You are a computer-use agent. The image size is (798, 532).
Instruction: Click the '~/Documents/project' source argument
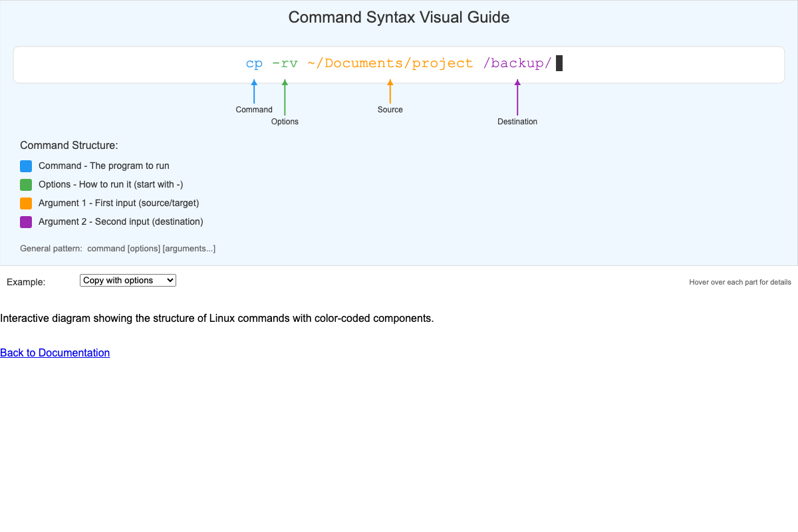coord(390,63)
